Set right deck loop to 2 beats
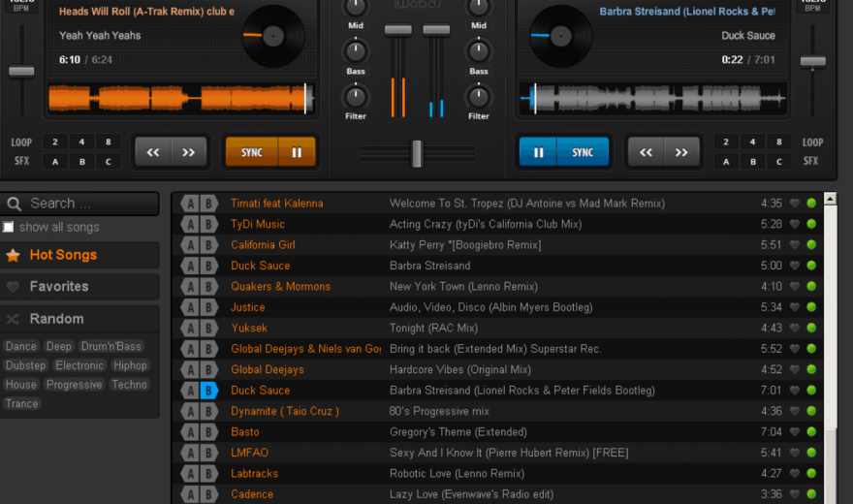Viewport: 853px width, 504px height. (726, 142)
